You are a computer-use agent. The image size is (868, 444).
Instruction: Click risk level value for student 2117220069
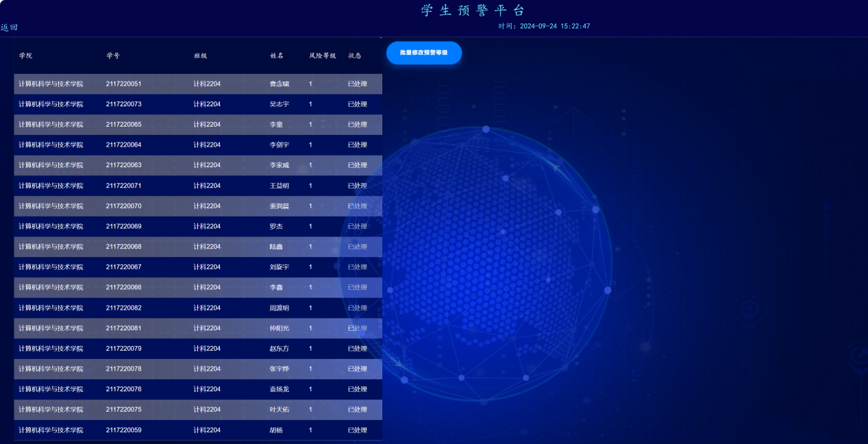[310, 227]
